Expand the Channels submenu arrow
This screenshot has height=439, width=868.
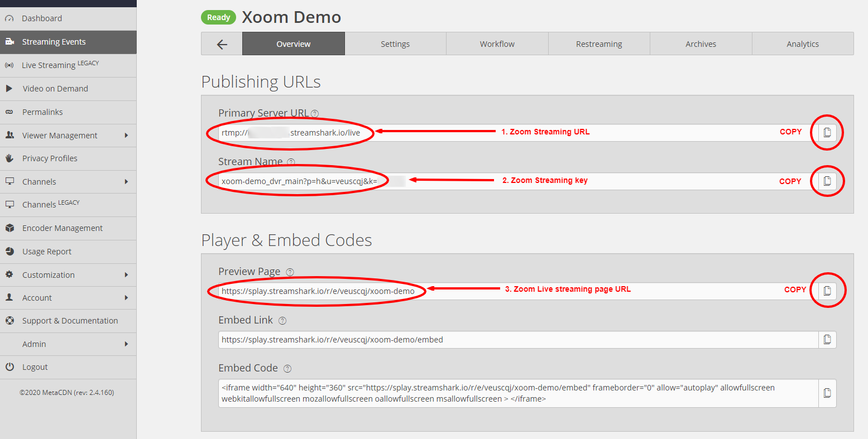126,182
